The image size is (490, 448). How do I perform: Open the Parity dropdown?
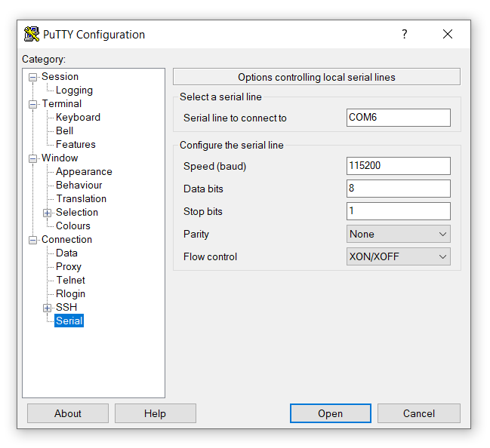click(x=398, y=234)
